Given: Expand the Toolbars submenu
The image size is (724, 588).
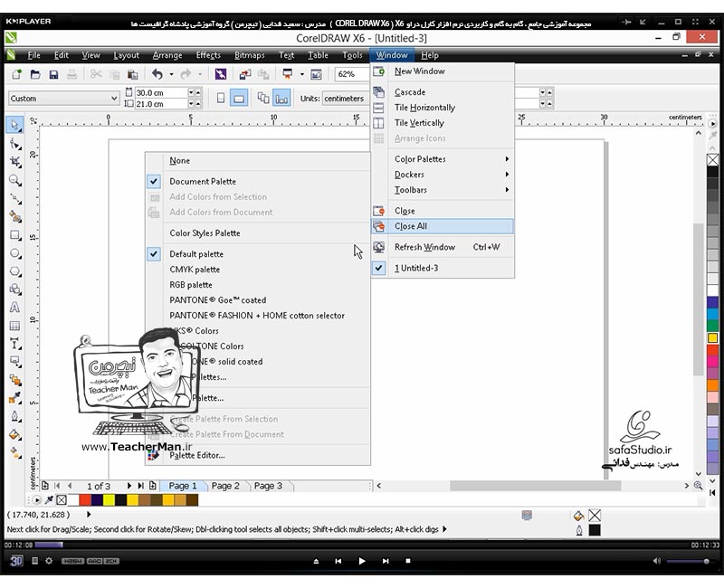Looking at the screenshot, I should 443,190.
